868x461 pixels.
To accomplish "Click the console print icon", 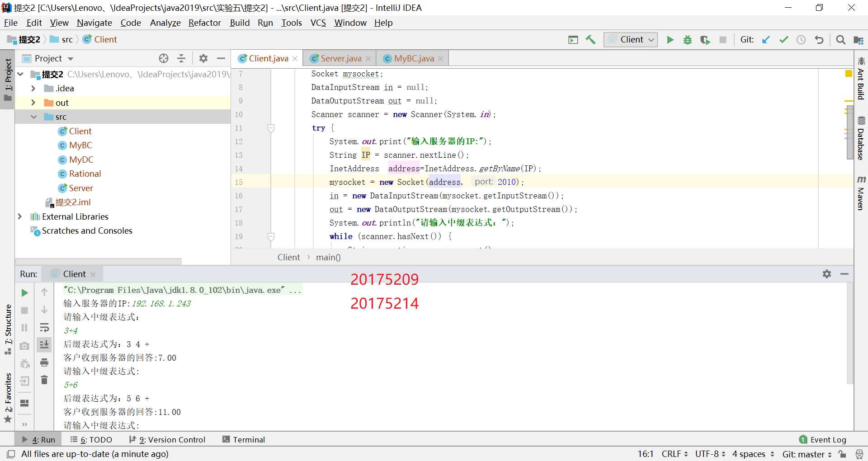I will pos(44,362).
